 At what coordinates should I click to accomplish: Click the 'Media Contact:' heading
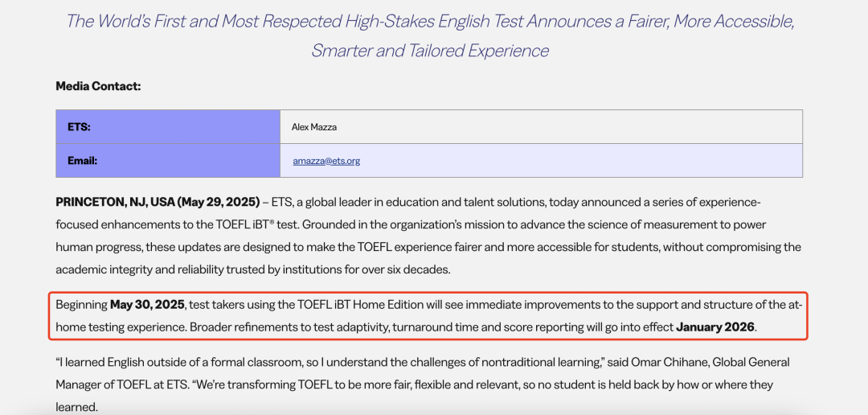(99, 86)
